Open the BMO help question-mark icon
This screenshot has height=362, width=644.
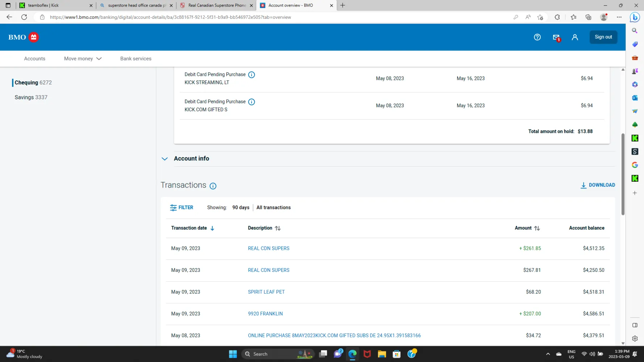coord(537,37)
